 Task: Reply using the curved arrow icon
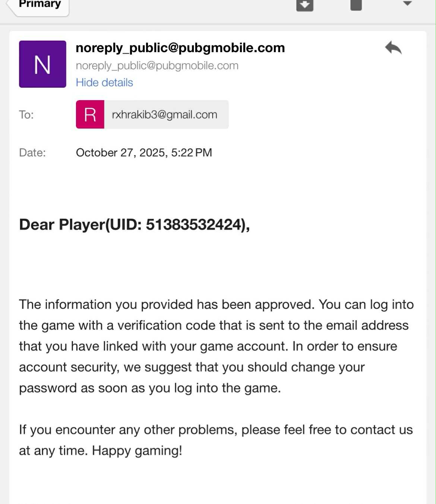393,48
